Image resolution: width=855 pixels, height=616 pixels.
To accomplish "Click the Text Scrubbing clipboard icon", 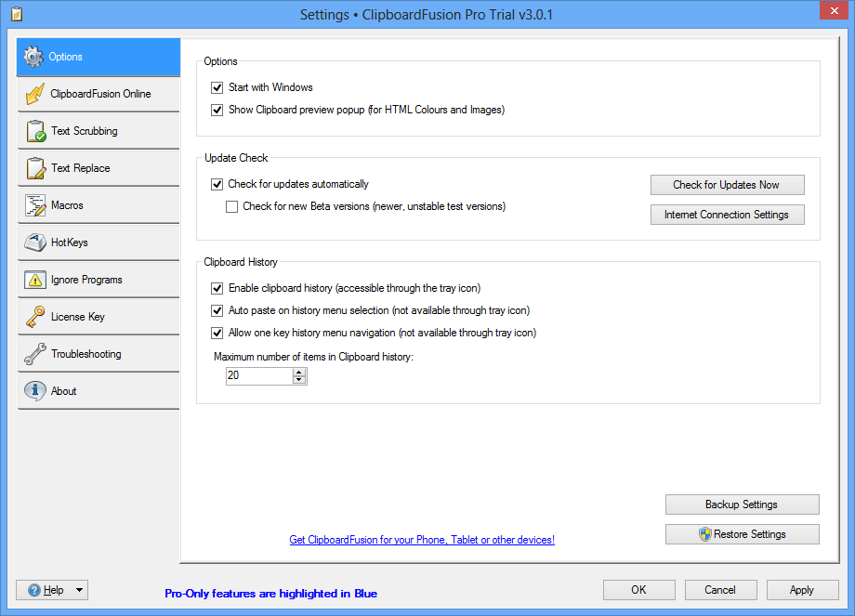I will [x=36, y=131].
